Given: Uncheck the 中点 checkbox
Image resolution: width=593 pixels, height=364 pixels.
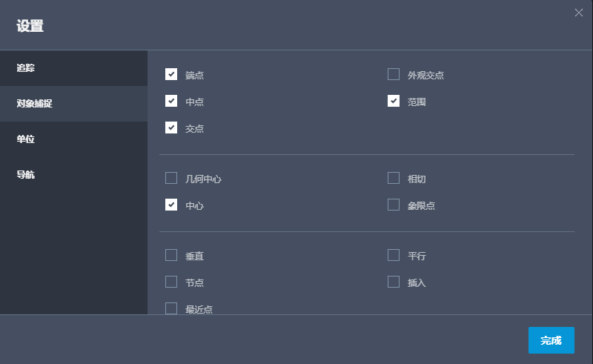Looking at the screenshot, I should [171, 101].
